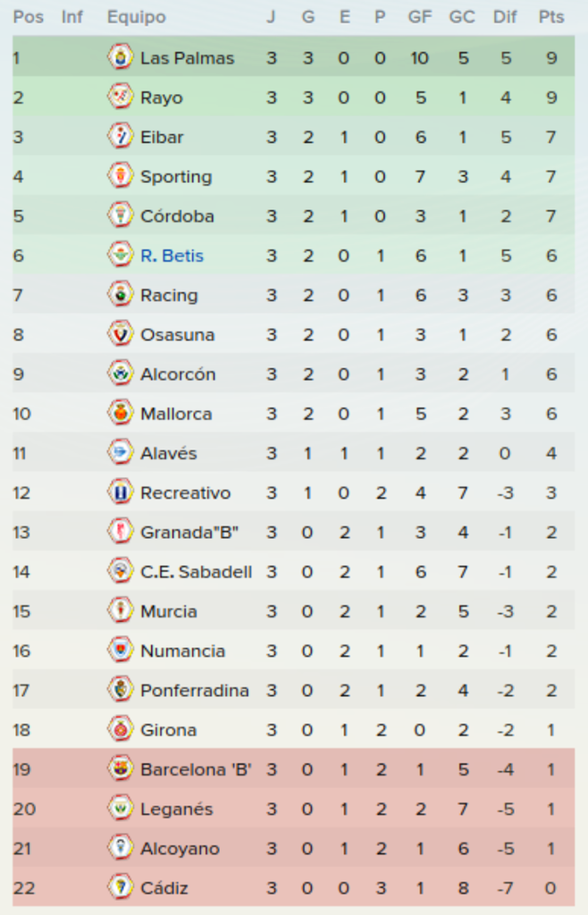Sort by the Dif column header
Image resolution: width=588 pixels, height=915 pixels.
tap(505, 17)
